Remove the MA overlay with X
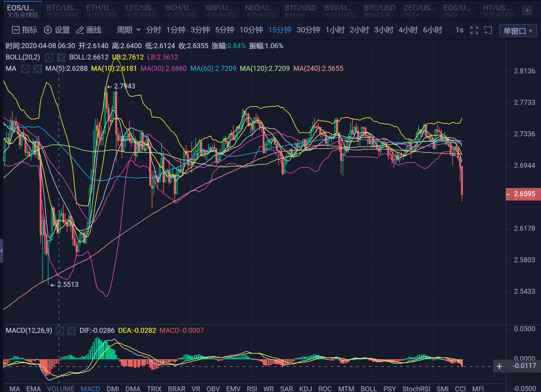This screenshot has width=541, height=392. click(x=37, y=69)
